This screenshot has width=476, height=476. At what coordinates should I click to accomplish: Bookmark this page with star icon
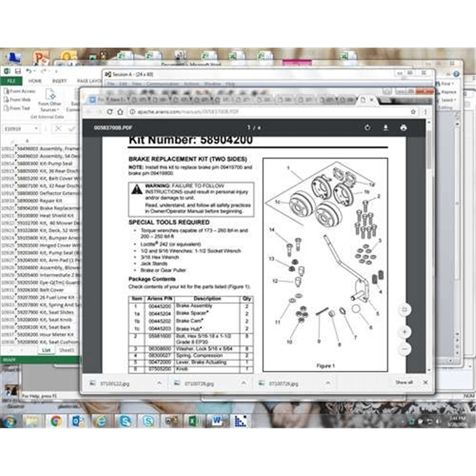pos(413,111)
